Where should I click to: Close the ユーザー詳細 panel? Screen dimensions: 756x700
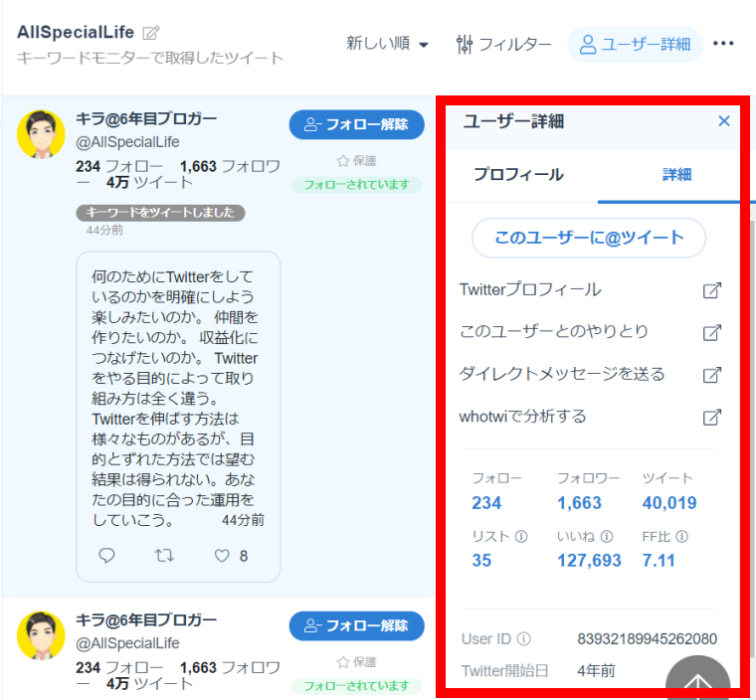723,121
